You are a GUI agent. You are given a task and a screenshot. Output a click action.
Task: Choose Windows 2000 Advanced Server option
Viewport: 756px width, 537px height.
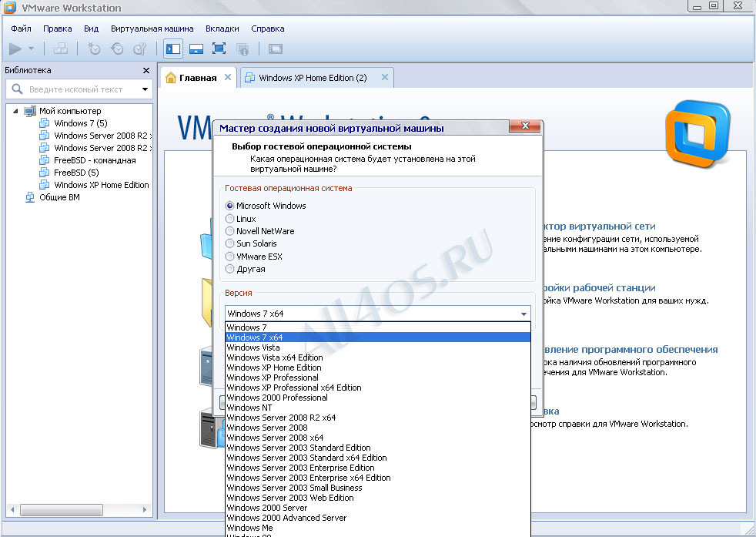coord(378,518)
